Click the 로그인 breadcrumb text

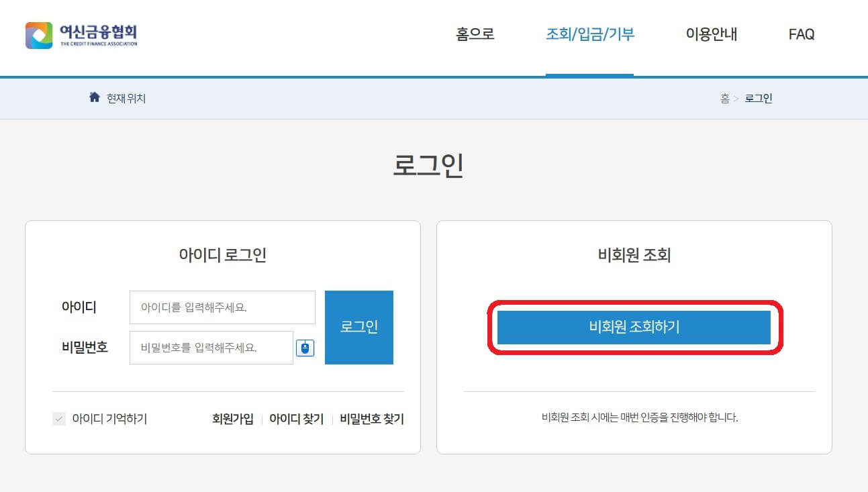pos(759,98)
